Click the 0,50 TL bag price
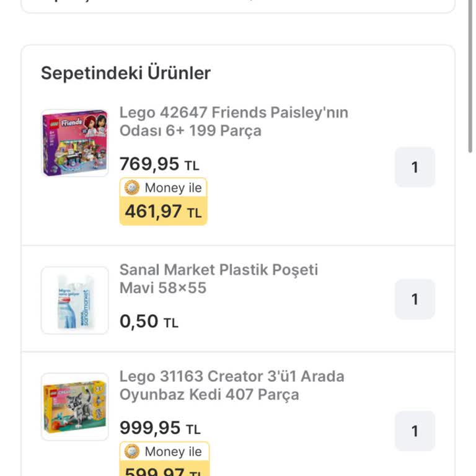The width and height of the screenshot is (476, 476). (x=149, y=322)
